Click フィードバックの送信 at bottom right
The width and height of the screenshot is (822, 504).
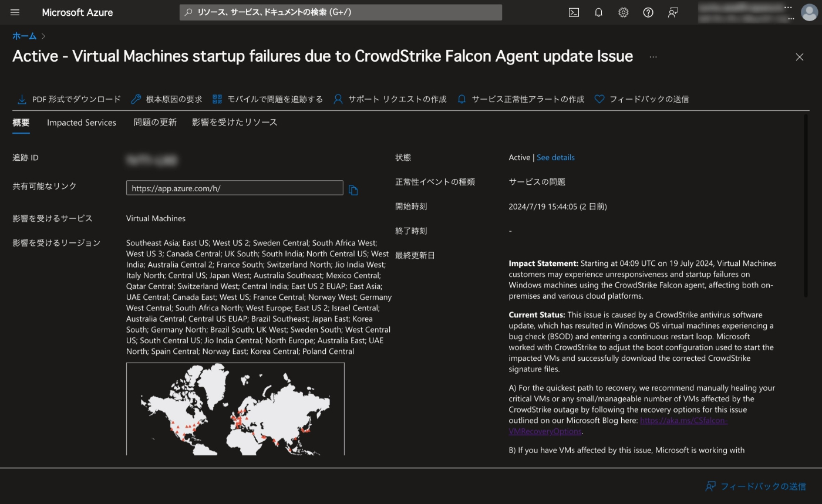(763, 486)
